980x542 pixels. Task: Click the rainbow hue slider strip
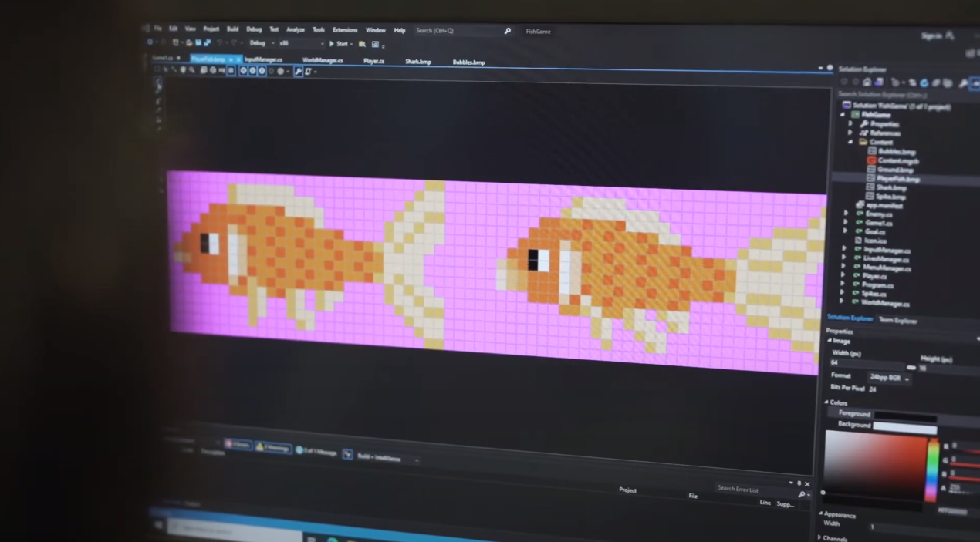(x=933, y=470)
